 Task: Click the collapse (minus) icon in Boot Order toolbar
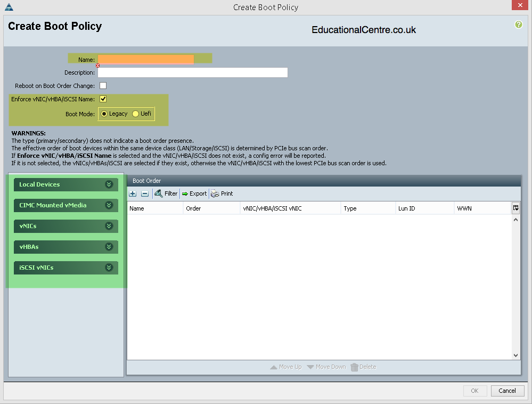pos(145,193)
